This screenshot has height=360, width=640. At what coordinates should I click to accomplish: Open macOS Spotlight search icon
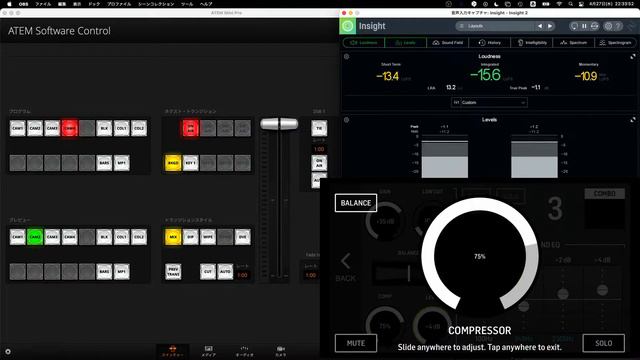570,4
